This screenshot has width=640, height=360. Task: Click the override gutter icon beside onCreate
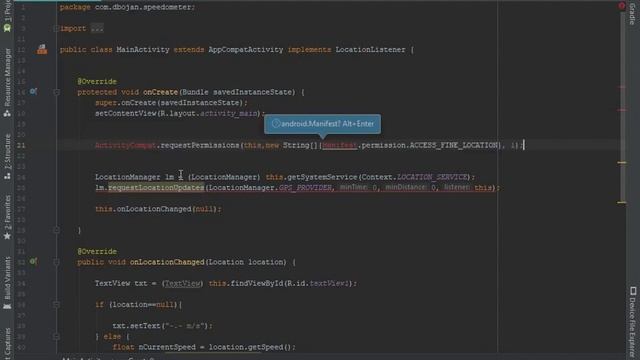(33, 91)
